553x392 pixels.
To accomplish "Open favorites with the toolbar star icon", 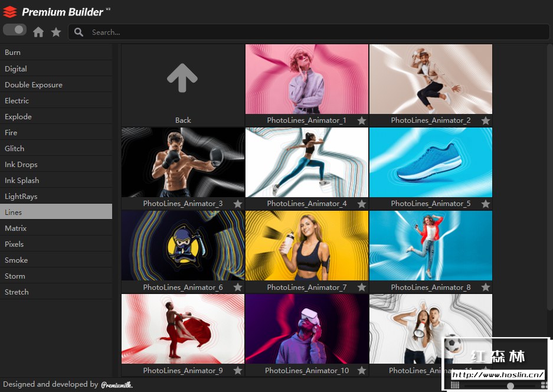I will pyautogui.click(x=55, y=32).
